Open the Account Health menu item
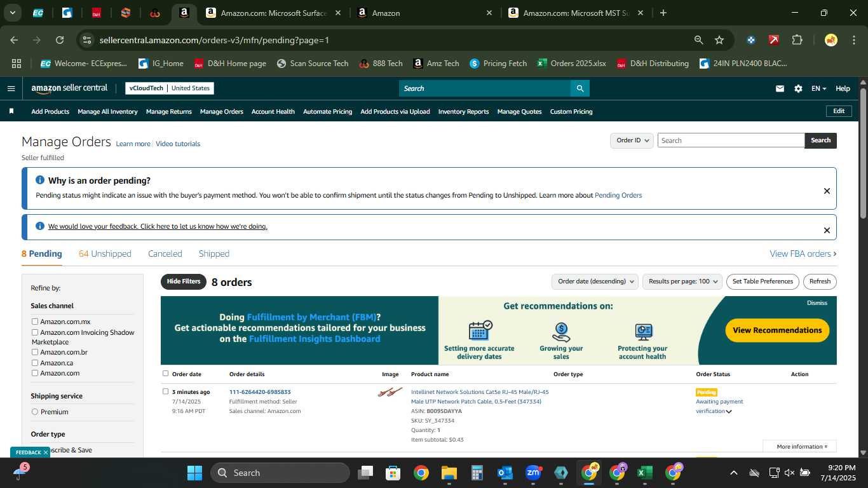This screenshot has width=868, height=488. (x=273, y=112)
